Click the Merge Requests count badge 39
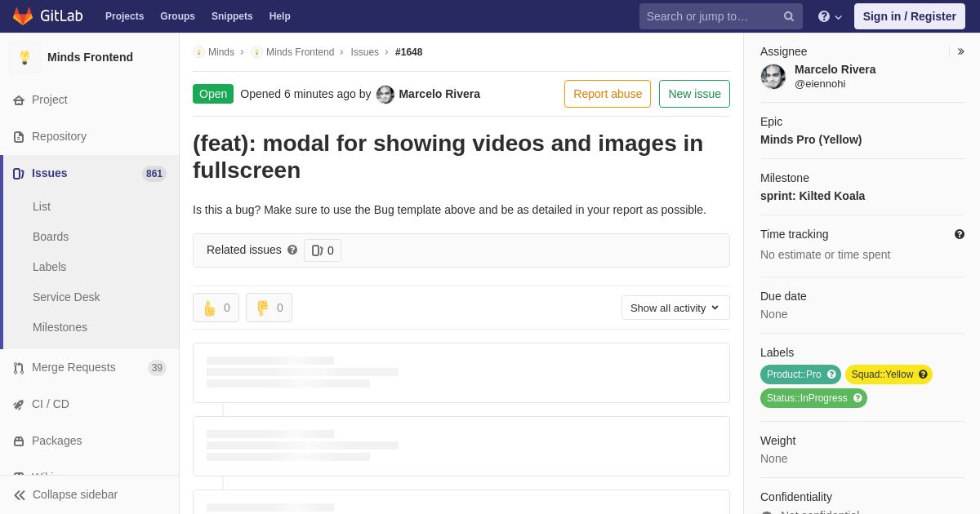Viewport: 980px width, 514px height. 157,368
